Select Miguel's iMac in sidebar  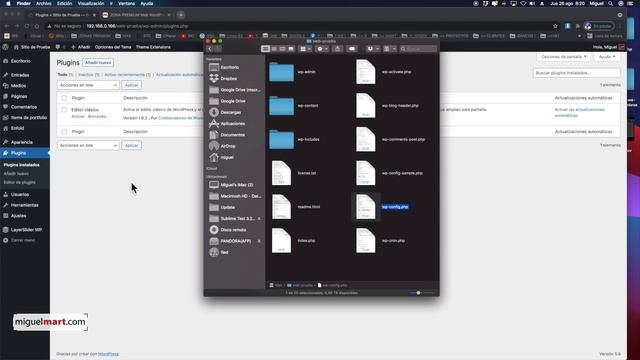[236, 185]
